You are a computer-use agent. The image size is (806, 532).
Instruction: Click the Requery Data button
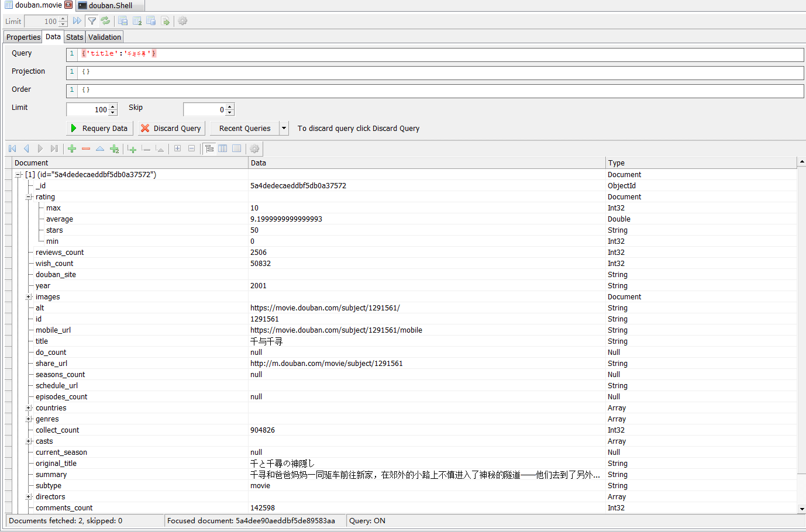pyautogui.click(x=99, y=128)
